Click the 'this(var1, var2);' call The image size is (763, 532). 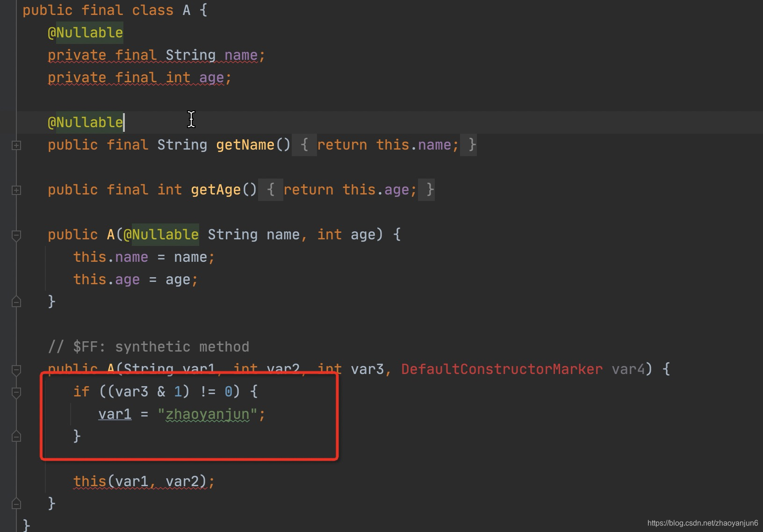tap(144, 482)
